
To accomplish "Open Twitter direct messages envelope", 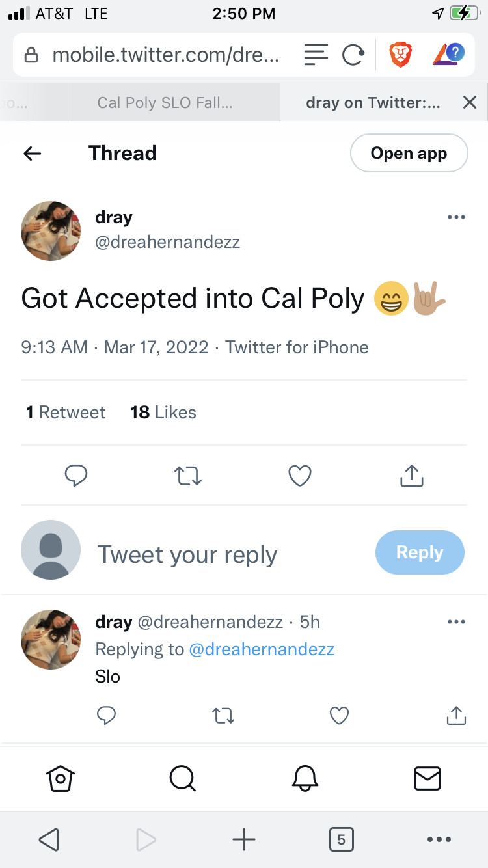I will (x=427, y=778).
